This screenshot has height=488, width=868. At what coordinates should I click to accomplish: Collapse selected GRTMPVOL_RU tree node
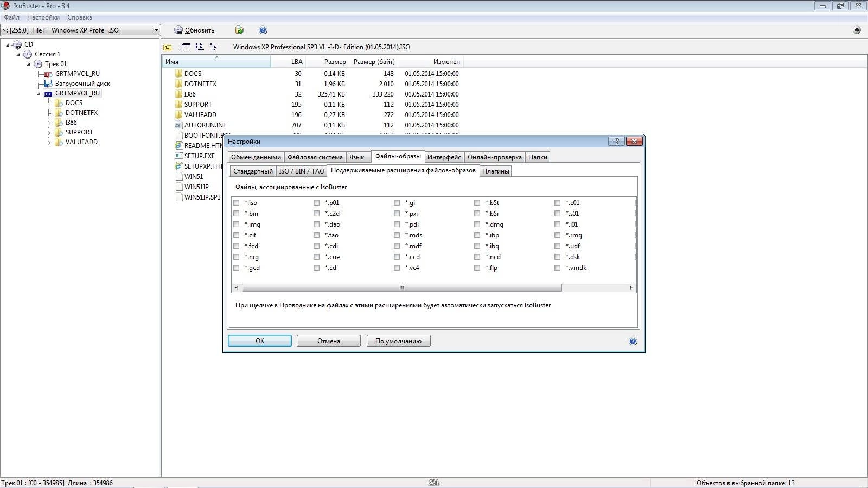click(x=39, y=93)
